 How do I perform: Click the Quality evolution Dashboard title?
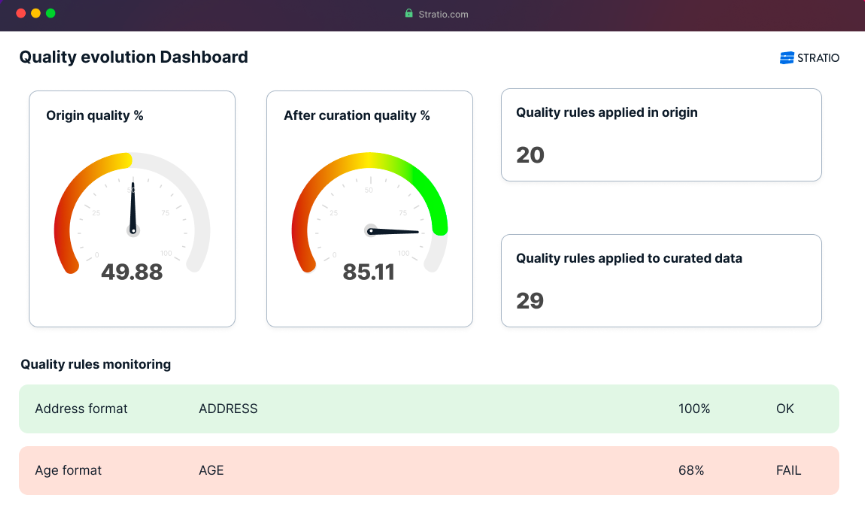click(133, 57)
